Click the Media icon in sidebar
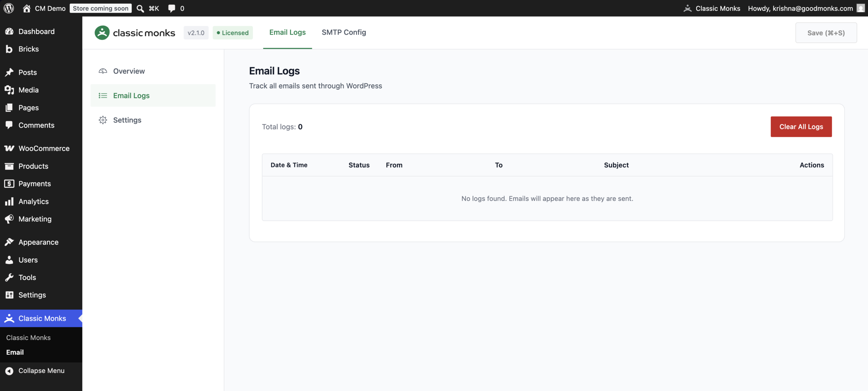This screenshot has width=868, height=391. 9,90
